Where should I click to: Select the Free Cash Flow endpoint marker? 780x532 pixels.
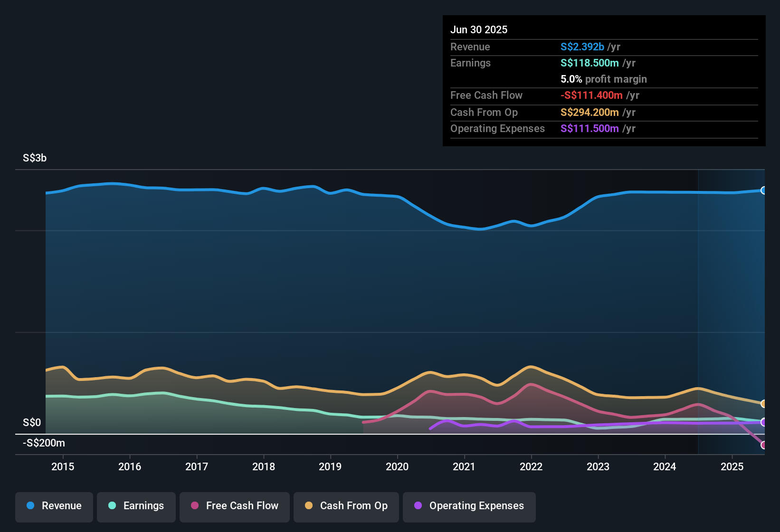click(764, 445)
